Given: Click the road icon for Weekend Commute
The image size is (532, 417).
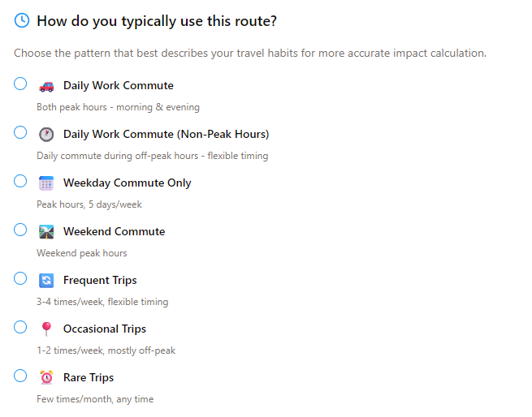Looking at the screenshot, I should pos(46,232).
